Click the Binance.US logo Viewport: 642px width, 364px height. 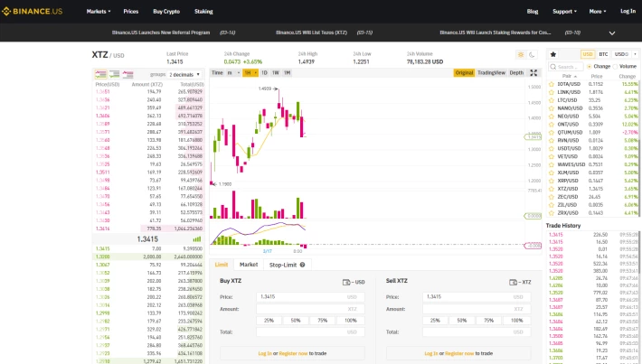(33, 12)
